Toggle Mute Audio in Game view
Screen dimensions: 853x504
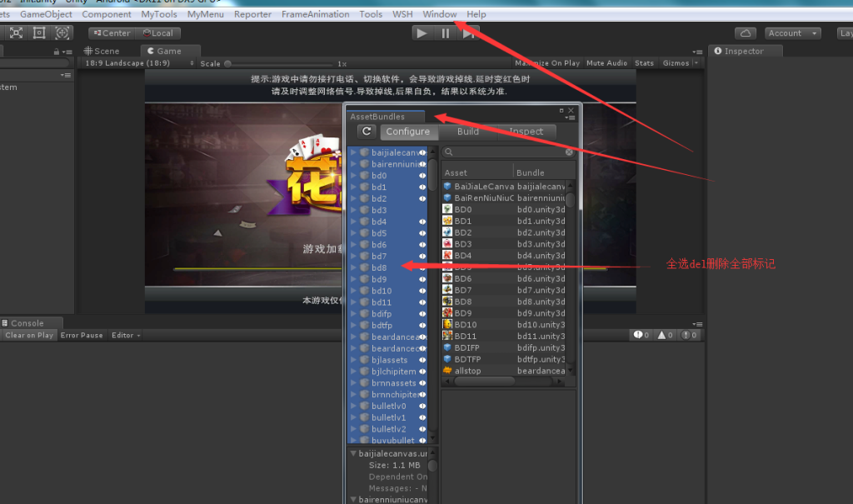[606, 63]
